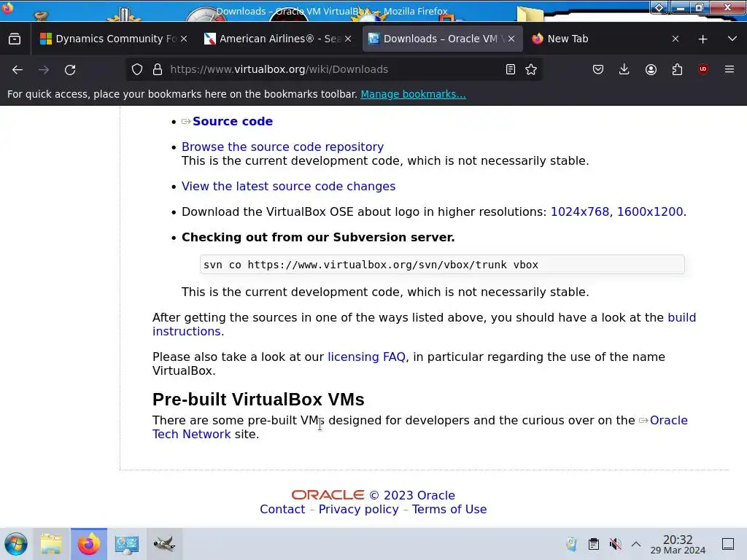Open Firefox View tab list icon

pyautogui.click(x=15, y=39)
